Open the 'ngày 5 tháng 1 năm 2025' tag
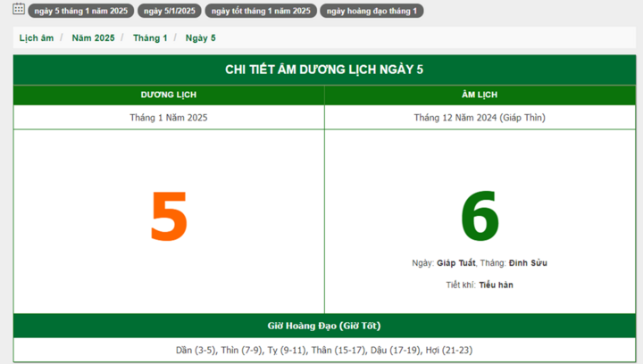Image resolution: width=643 pixels, height=364 pixels. [x=79, y=12]
